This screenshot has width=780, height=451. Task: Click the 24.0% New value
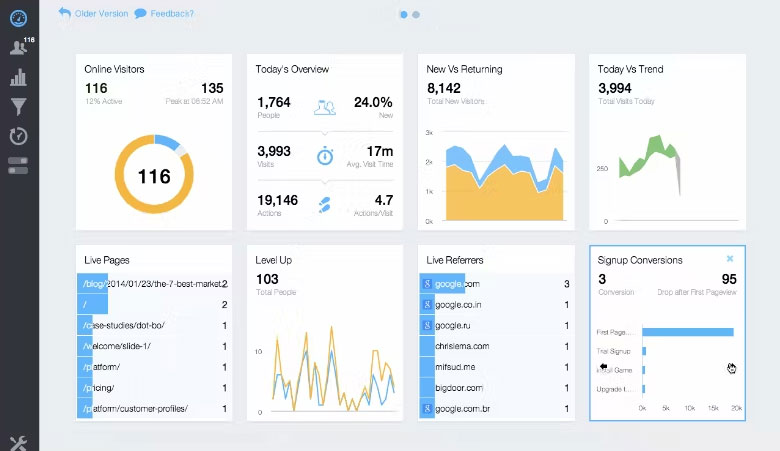click(373, 102)
